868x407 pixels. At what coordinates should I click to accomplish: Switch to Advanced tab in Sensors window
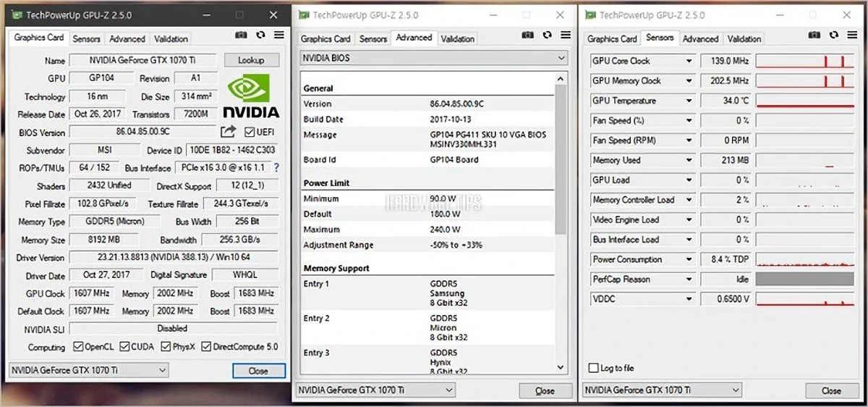point(700,39)
